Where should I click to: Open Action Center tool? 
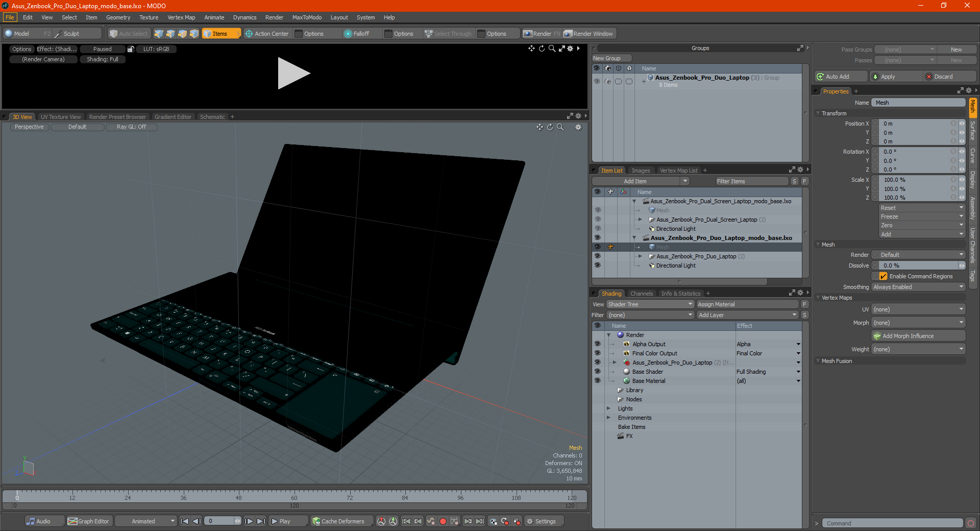(x=267, y=34)
